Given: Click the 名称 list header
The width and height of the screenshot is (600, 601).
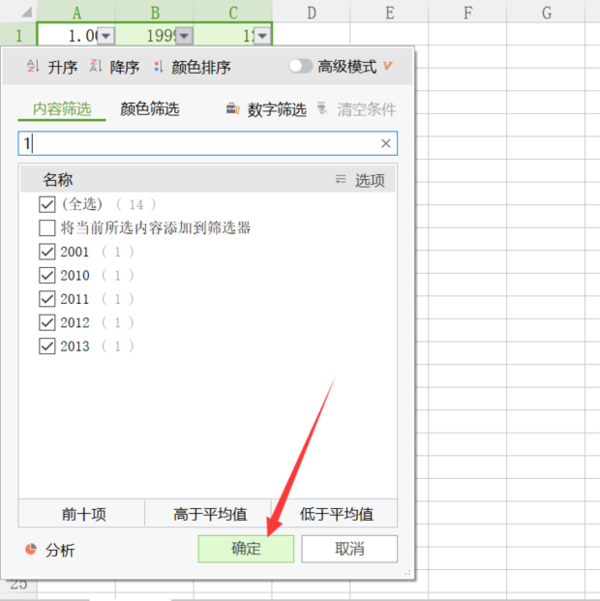Looking at the screenshot, I should [58, 179].
